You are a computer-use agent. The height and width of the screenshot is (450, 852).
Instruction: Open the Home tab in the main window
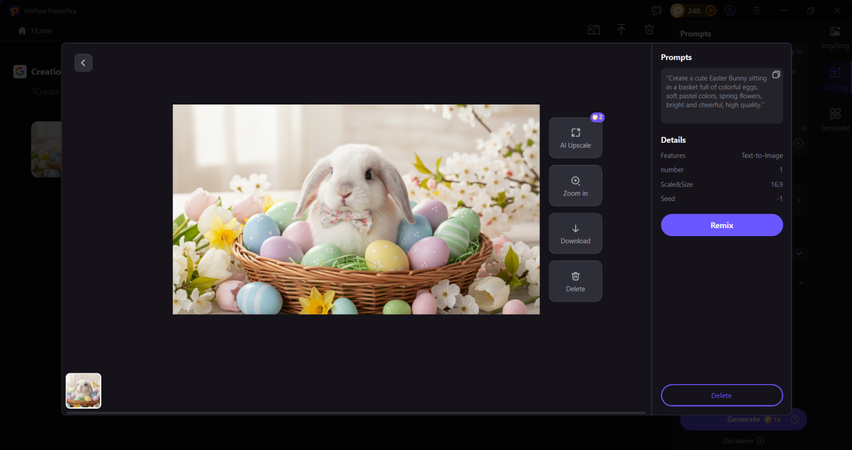35,30
